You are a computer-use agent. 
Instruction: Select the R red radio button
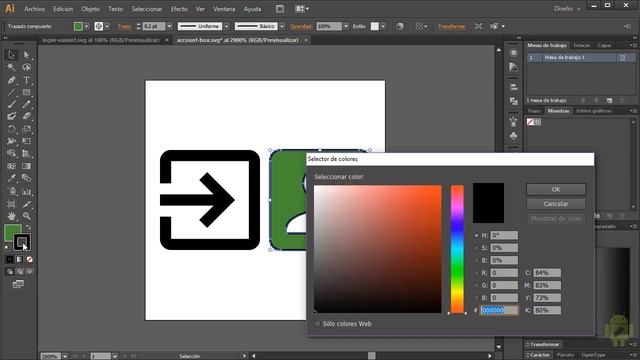click(476, 273)
